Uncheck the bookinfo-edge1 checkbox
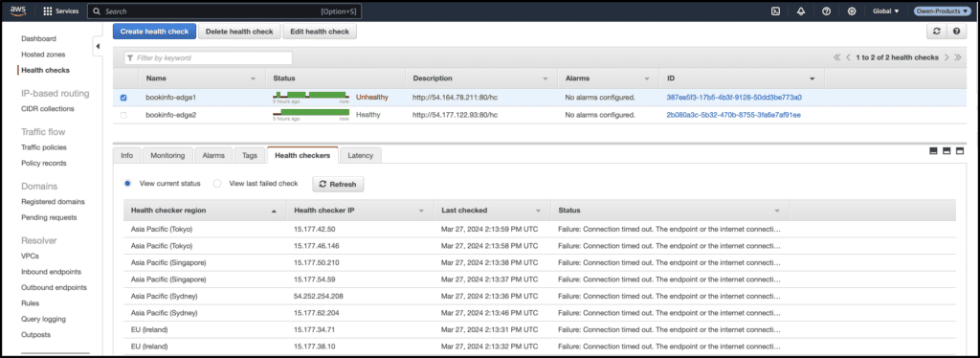This screenshot has height=358, width=980. click(123, 98)
